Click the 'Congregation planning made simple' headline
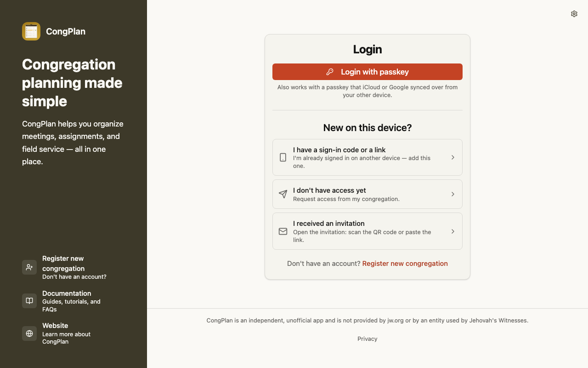 (x=73, y=83)
